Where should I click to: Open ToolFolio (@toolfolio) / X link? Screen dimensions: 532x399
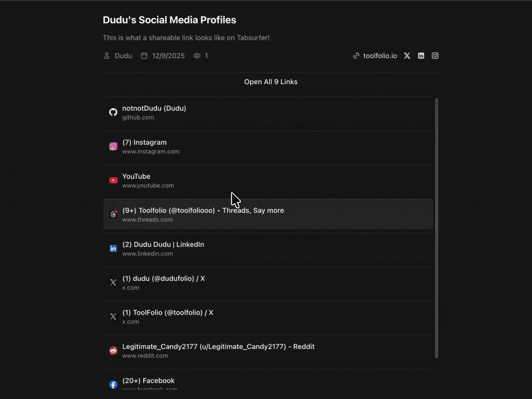coord(268,316)
